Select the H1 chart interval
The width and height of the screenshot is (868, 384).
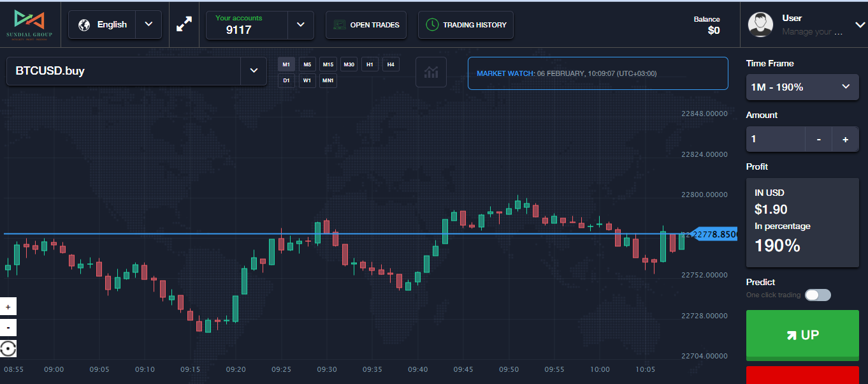point(370,64)
